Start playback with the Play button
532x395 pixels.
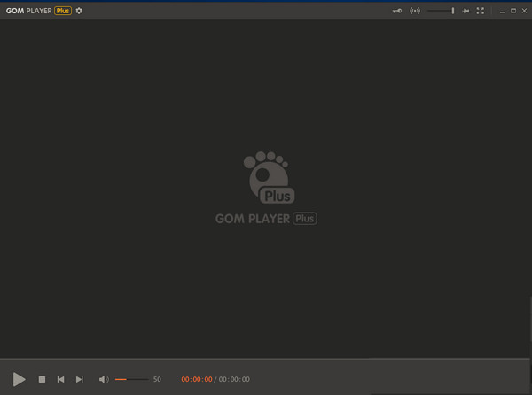tap(19, 379)
